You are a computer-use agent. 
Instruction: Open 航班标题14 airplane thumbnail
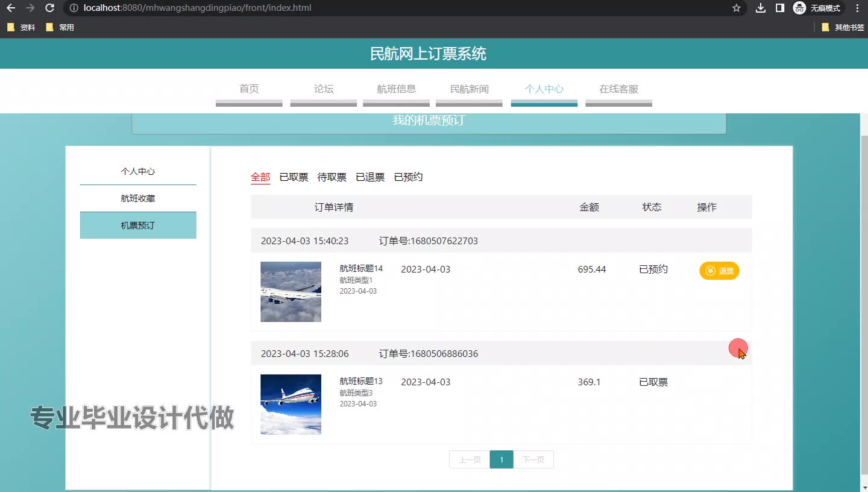coord(291,292)
